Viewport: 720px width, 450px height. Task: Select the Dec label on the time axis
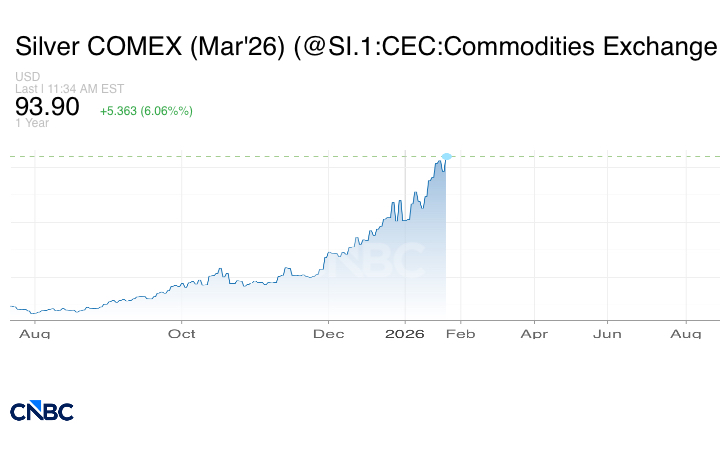[328, 333]
